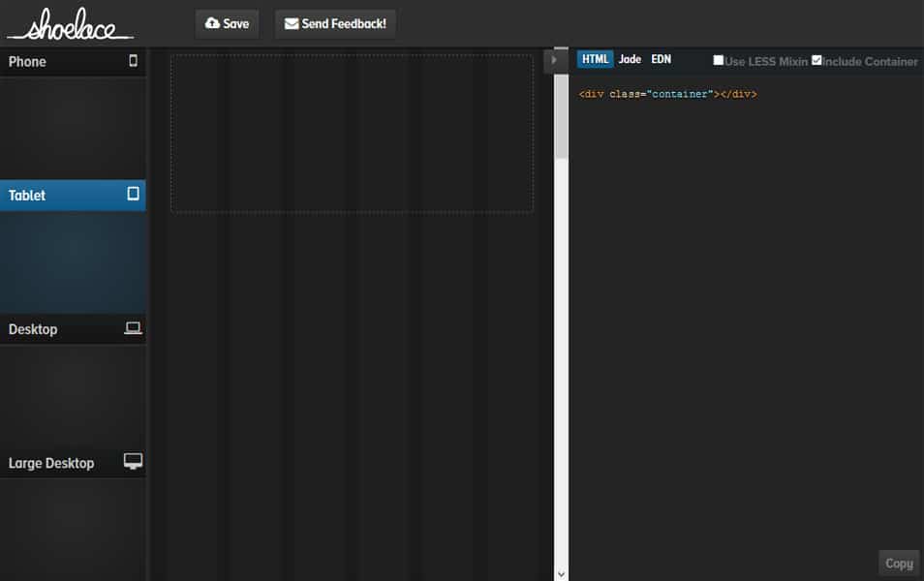Switch to the Jade tab
924x581 pixels.
(629, 58)
